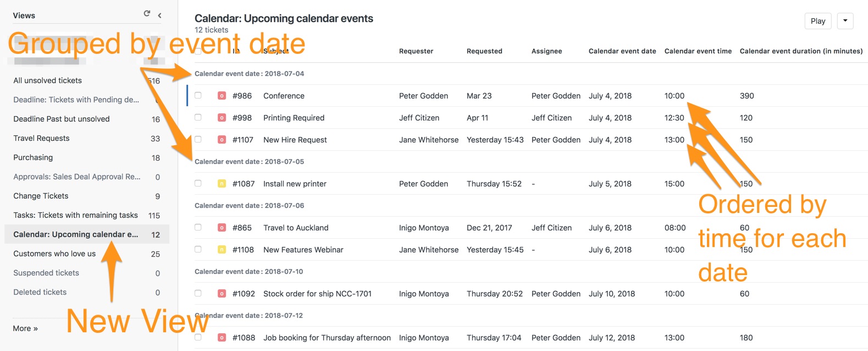Refresh the Views list icon
The width and height of the screenshot is (868, 351).
pos(147,14)
